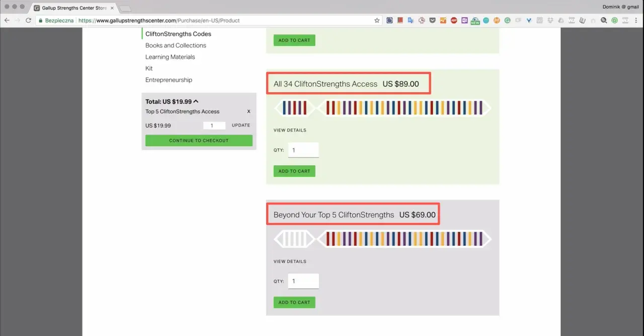Image resolution: width=644 pixels, height=336 pixels.
Task: Open CliftonStrengths Codes category
Action: coord(178,34)
